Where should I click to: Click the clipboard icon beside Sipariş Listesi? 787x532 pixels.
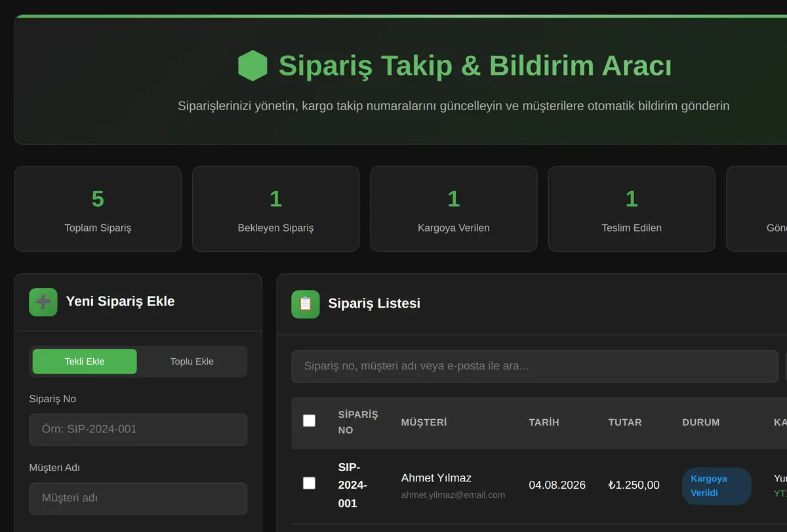coord(306,304)
